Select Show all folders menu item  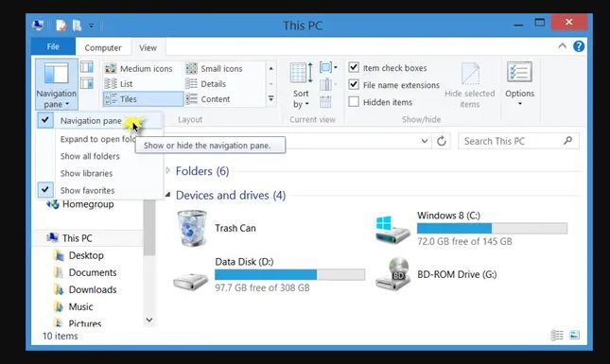pos(99,156)
